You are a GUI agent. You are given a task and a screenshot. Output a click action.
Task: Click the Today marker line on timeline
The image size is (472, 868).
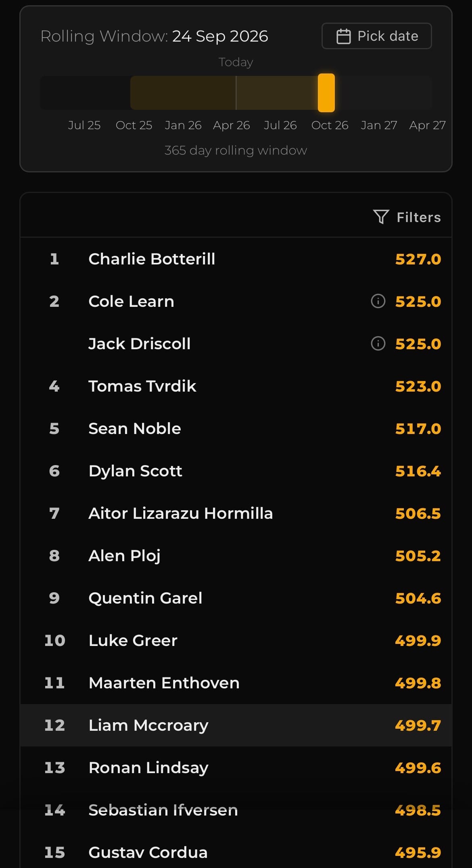[x=236, y=93]
